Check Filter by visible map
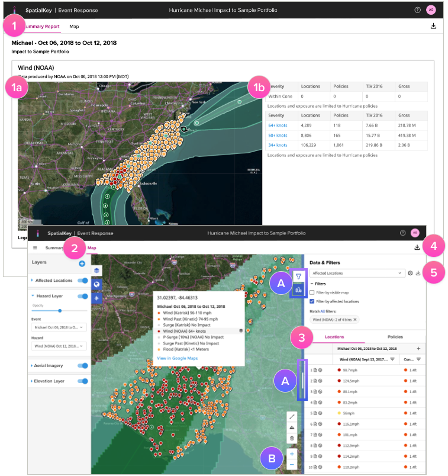The image size is (448, 476). pyautogui.click(x=312, y=292)
